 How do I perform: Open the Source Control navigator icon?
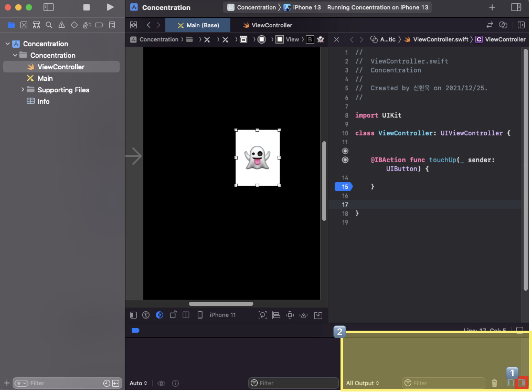(x=24, y=25)
